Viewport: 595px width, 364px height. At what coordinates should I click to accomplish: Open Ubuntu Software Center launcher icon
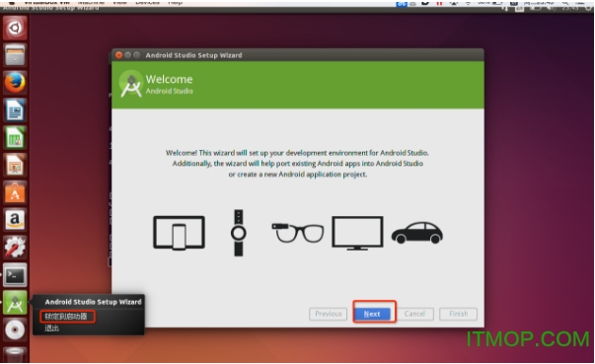[15, 192]
